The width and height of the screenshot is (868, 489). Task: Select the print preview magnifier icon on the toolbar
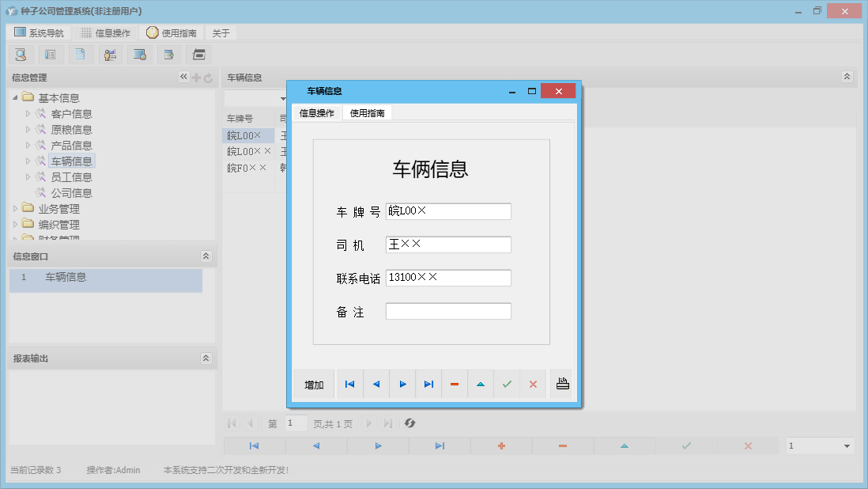click(x=21, y=54)
